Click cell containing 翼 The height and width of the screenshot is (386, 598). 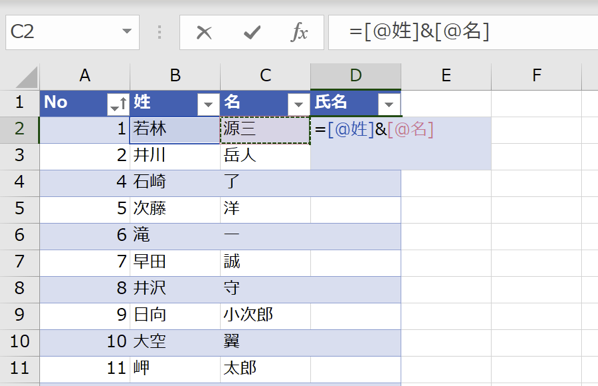[265, 343]
